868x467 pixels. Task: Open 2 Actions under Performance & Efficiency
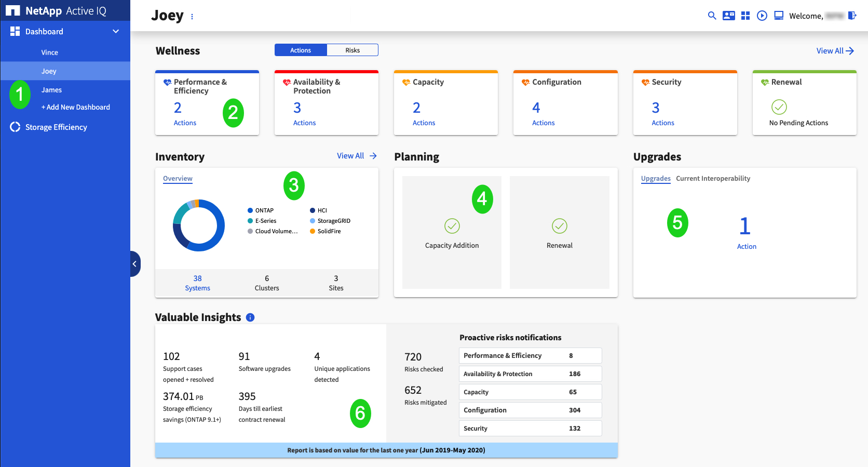tap(185, 114)
